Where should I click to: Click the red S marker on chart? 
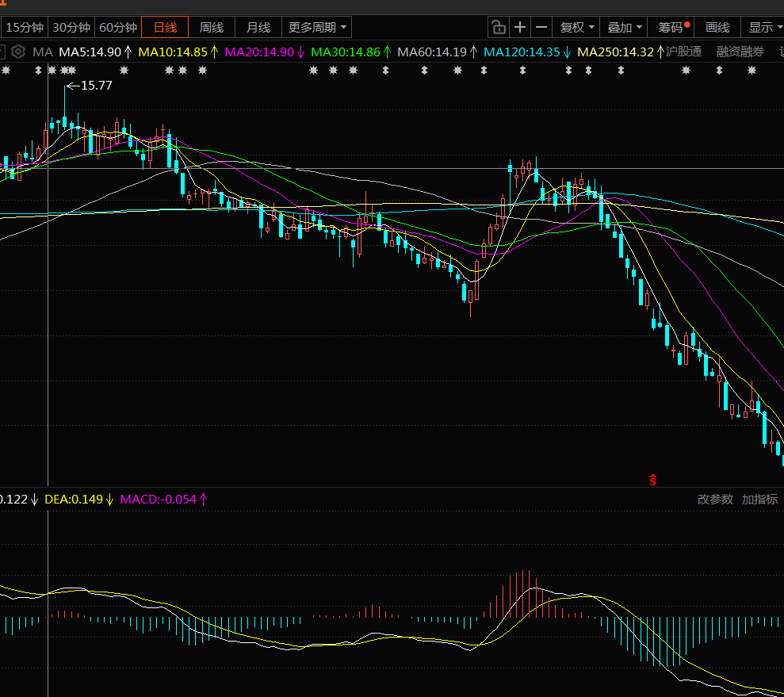click(x=653, y=480)
